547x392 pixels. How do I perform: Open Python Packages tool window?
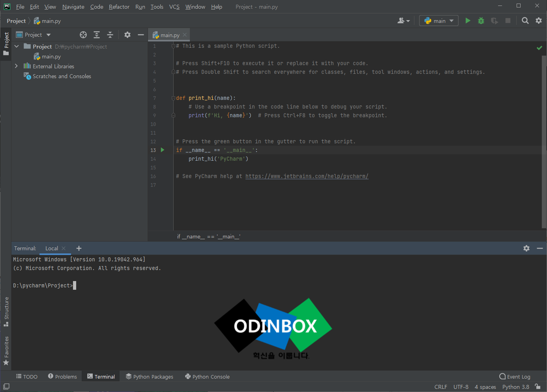[150, 377]
